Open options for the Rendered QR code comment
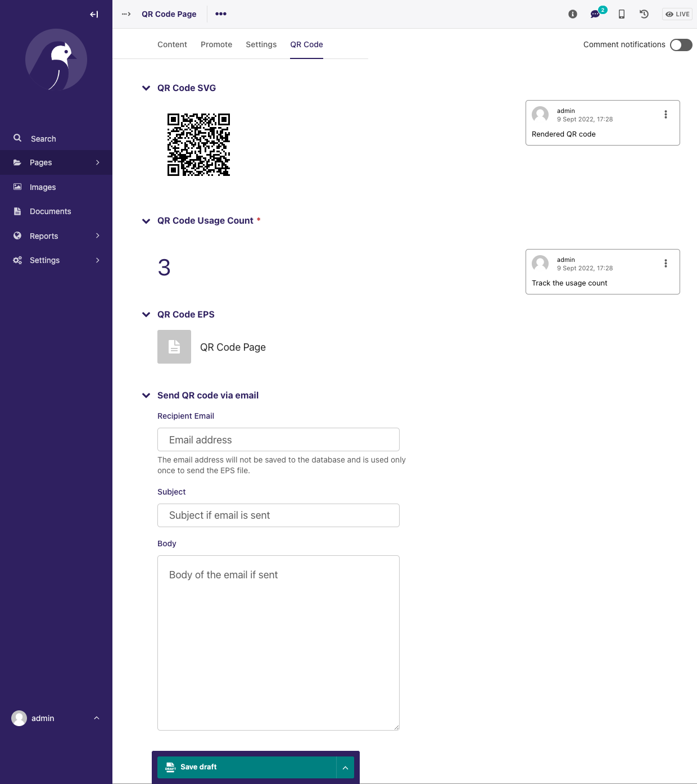This screenshot has height=784, width=697. click(x=666, y=115)
